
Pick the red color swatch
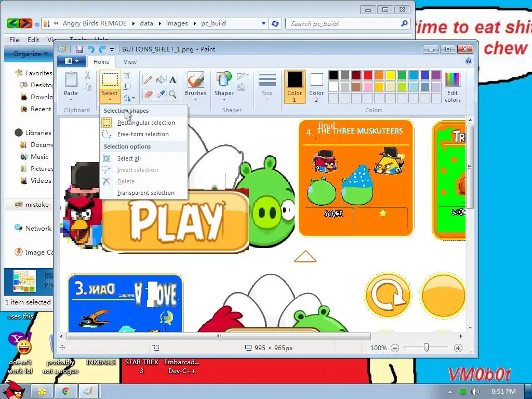pyautogui.click(x=368, y=75)
